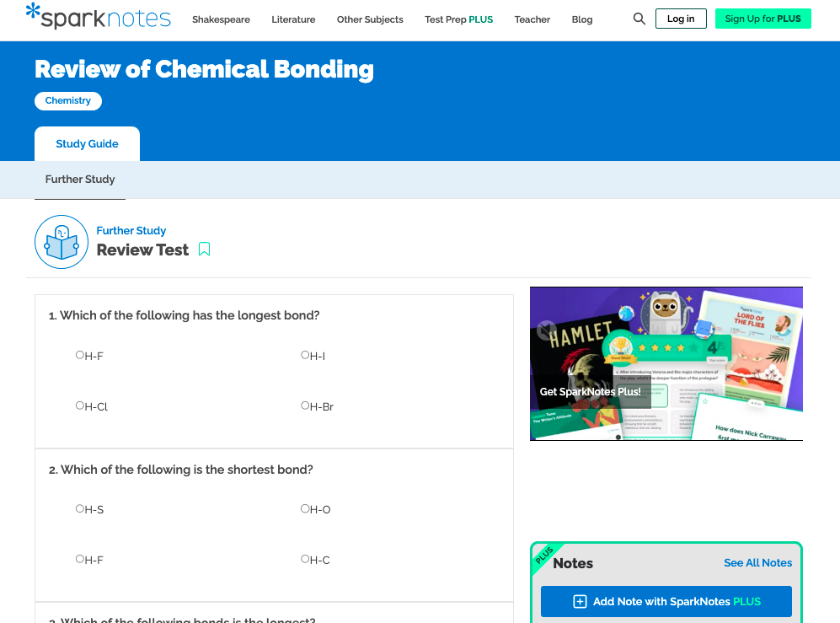Image resolution: width=840 pixels, height=623 pixels.
Task: Open See All Notes
Action: click(x=757, y=562)
